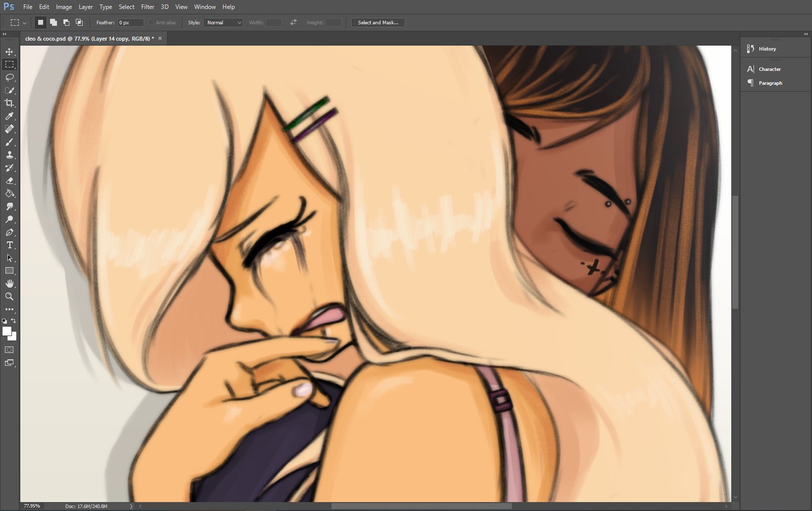812x511 pixels.
Task: Click the Select and Mask button
Action: [378, 22]
